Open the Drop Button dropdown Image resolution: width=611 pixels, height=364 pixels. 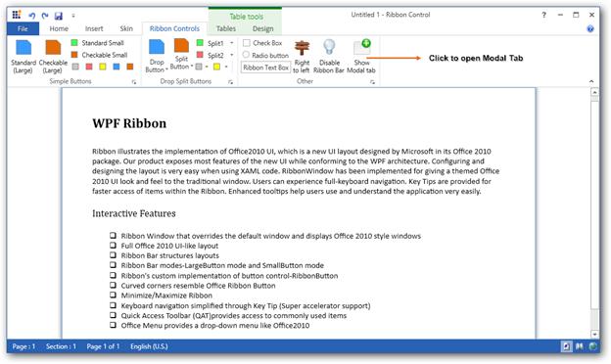pyautogui.click(x=157, y=57)
